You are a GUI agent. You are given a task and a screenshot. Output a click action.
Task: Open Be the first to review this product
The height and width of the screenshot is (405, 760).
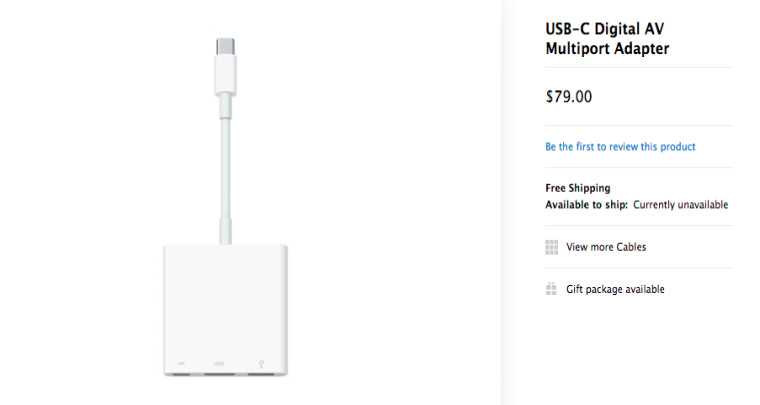point(620,146)
